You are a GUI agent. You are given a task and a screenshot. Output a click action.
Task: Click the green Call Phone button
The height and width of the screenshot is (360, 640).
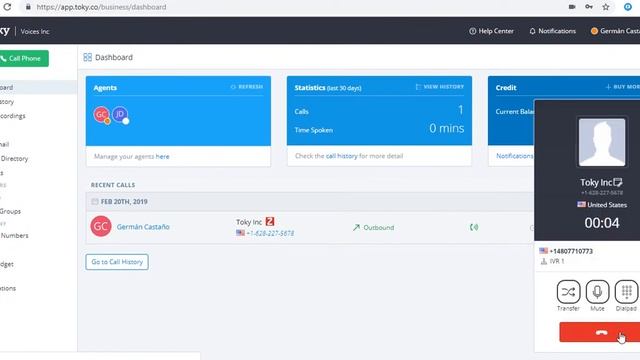pyautogui.click(x=23, y=58)
